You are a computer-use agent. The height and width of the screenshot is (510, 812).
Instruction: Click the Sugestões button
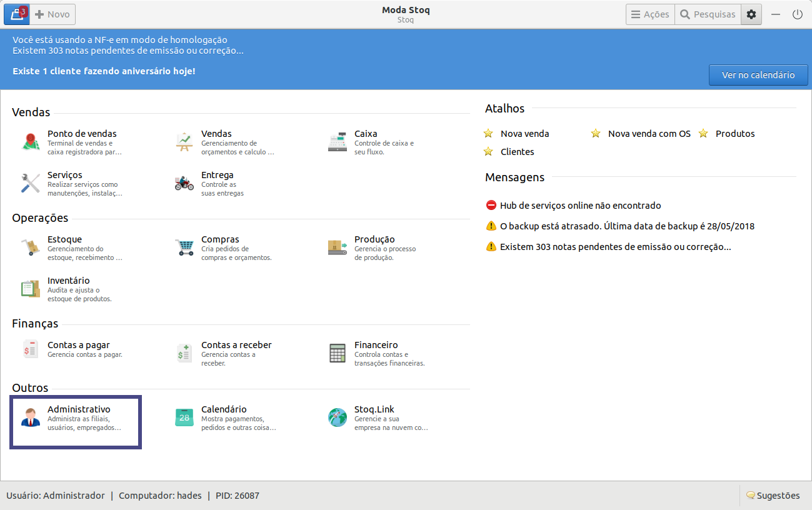(x=773, y=496)
